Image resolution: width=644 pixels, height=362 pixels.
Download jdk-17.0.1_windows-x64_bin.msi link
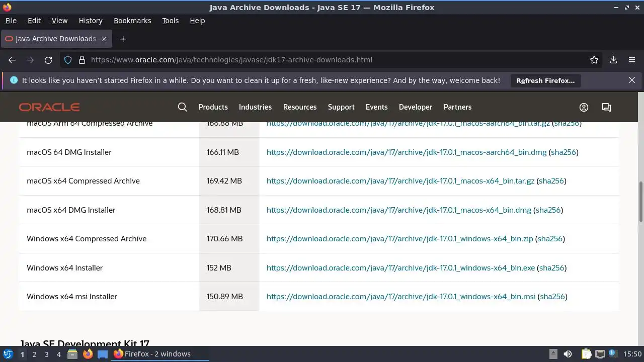click(401, 297)
